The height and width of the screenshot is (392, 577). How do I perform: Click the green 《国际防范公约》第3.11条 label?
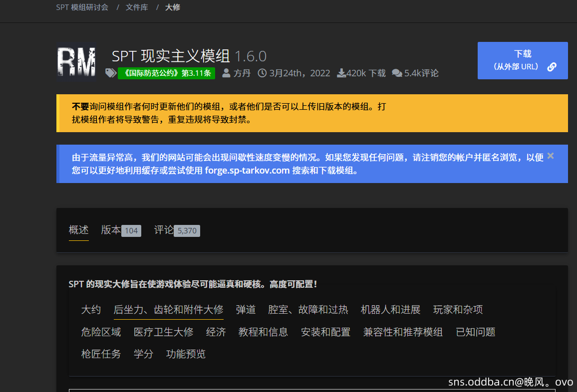click(166, 73)
